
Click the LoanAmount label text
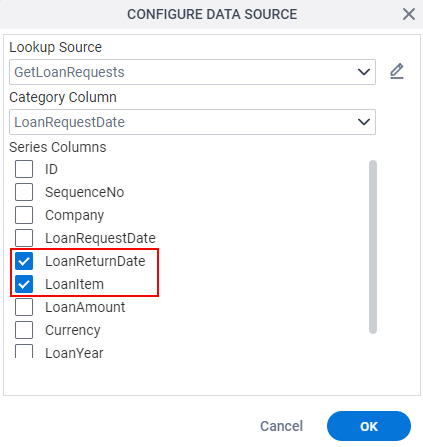point(85,307)
